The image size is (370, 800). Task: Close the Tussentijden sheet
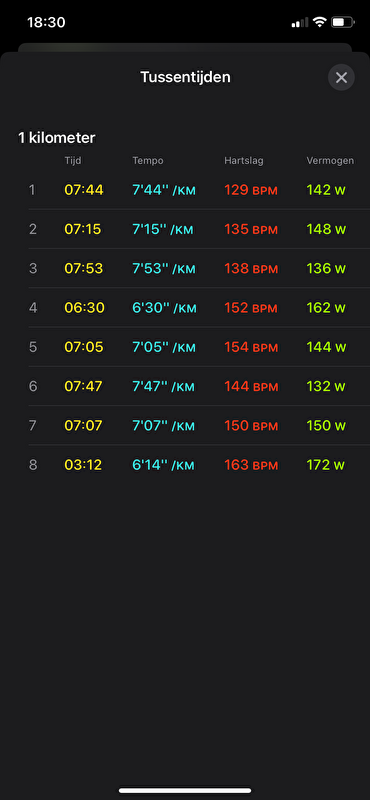[x=341, y=78]
